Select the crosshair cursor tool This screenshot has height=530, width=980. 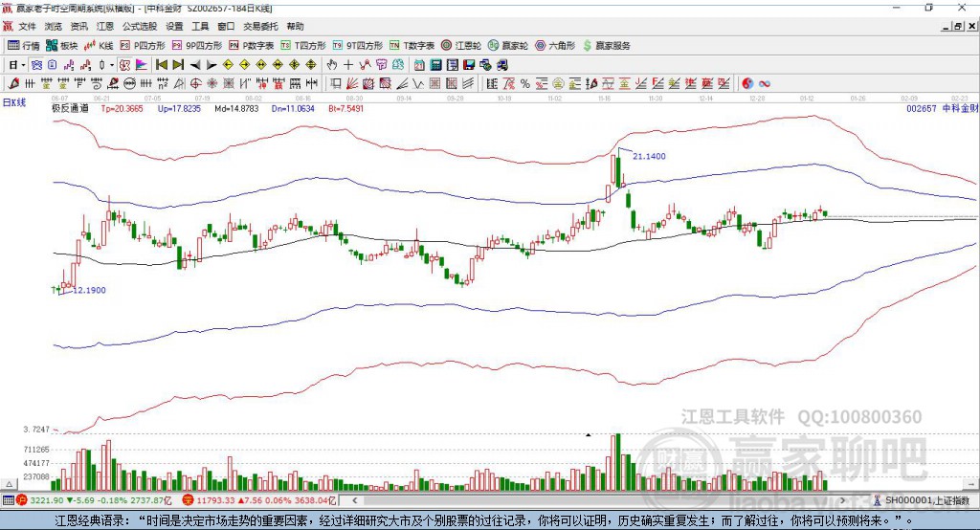(348, 65)
